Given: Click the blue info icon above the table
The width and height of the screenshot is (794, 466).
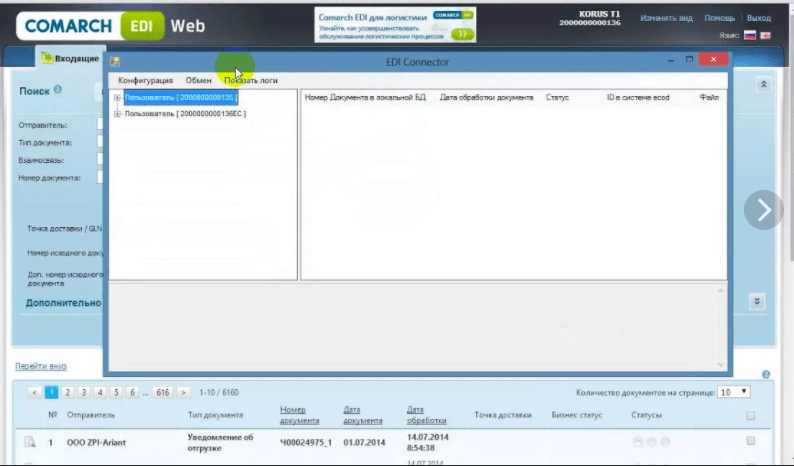Looking at the screenshot, I should coord(766,374).
